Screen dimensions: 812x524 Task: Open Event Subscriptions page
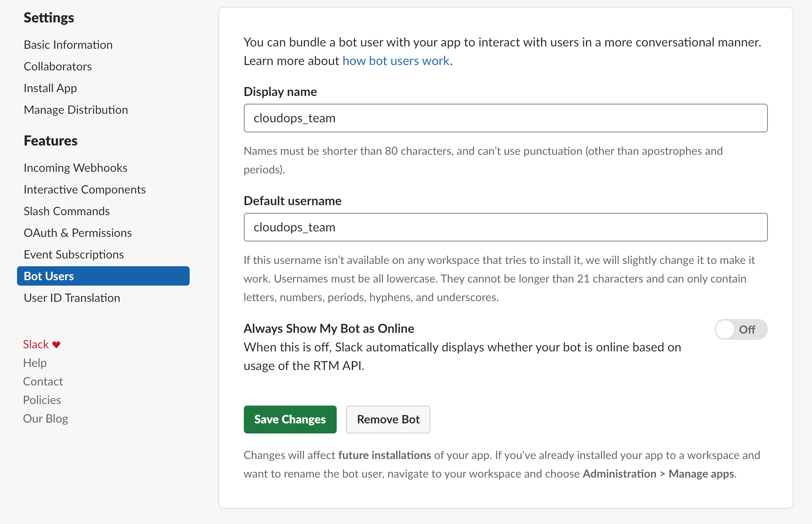pos(74,255)
